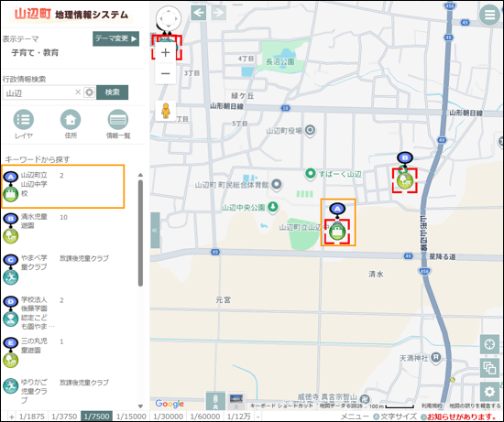Click the 天満神社 shrine pin
The height and width of the screenshot is (422, 504).
pyautogui.click(x=436, y=357)
